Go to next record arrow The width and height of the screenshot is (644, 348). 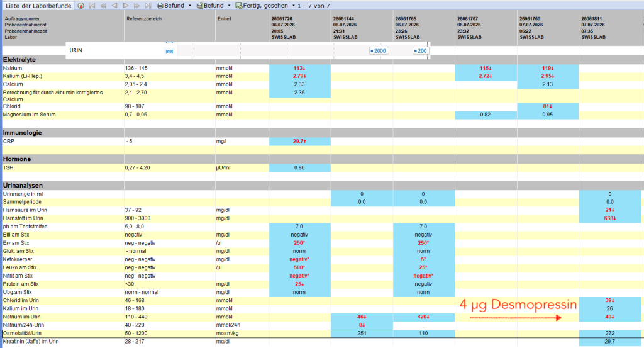point(126,6)
